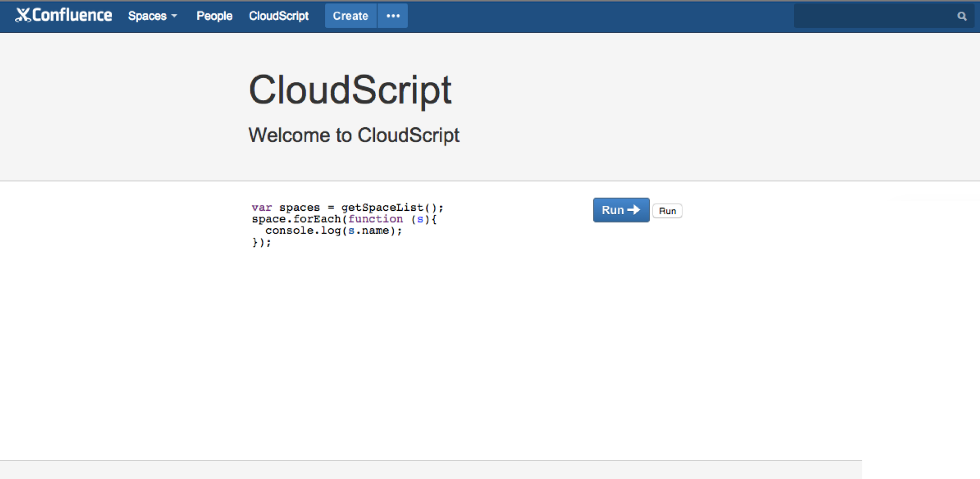Click the Create button
The height and width of the screenshot is (479, 980).
[350, 16]
